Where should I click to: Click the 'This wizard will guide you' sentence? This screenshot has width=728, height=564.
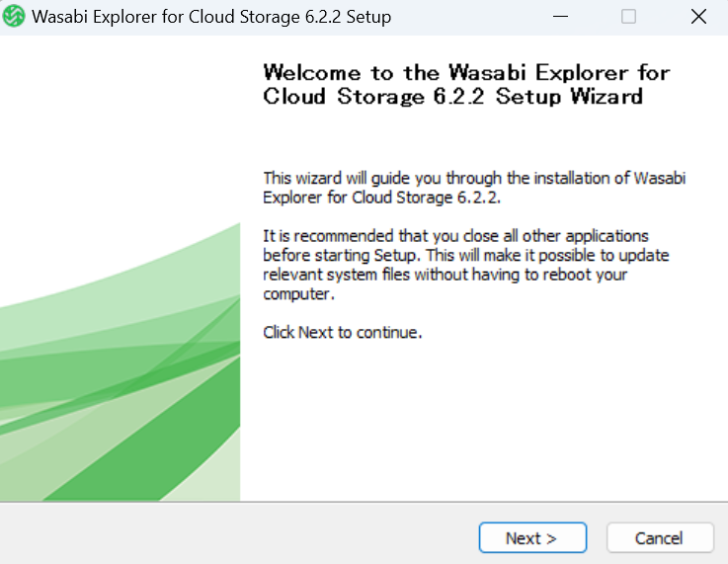pyautogui.click(x=474, y=178)
